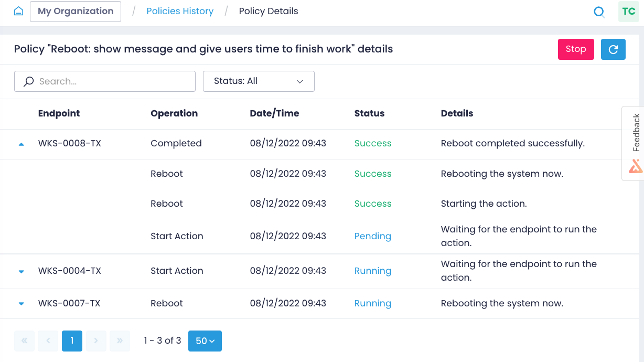The width and height of the screenshot is (644, 362).
Task: Go to last page of results
Action: 120,340
